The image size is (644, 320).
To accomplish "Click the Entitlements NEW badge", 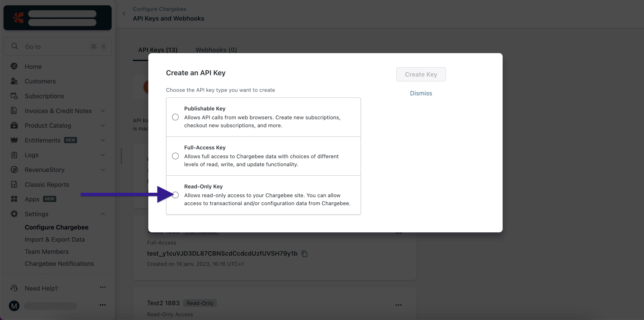I will tap(70, 140).
